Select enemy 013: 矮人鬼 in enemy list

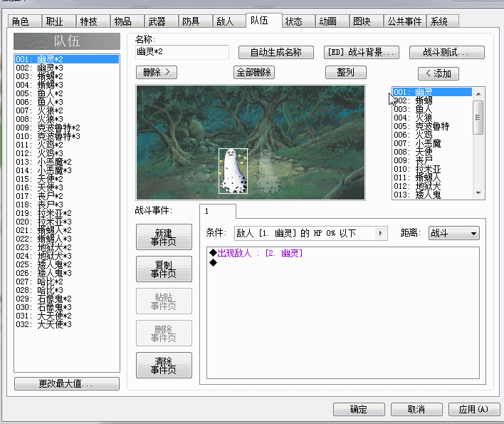tap(432, 195)
